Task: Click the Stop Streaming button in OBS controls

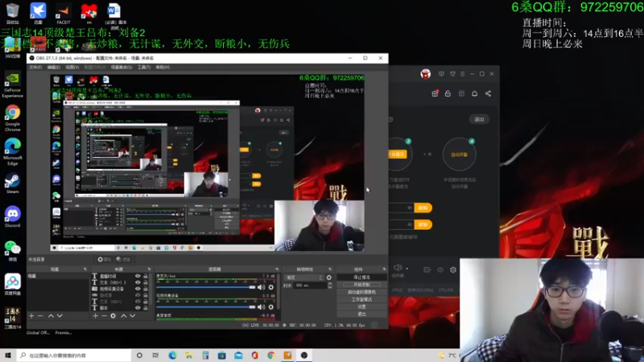Action: click(x=361, y=278)
